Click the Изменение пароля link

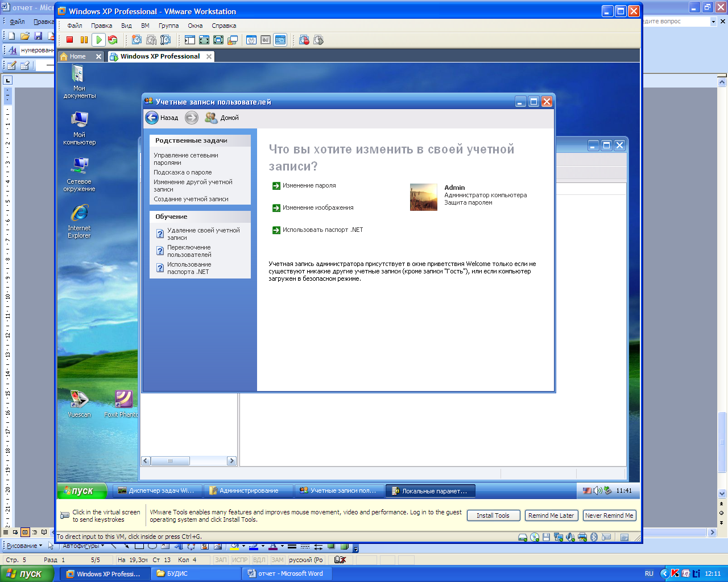tap(309, 185)
